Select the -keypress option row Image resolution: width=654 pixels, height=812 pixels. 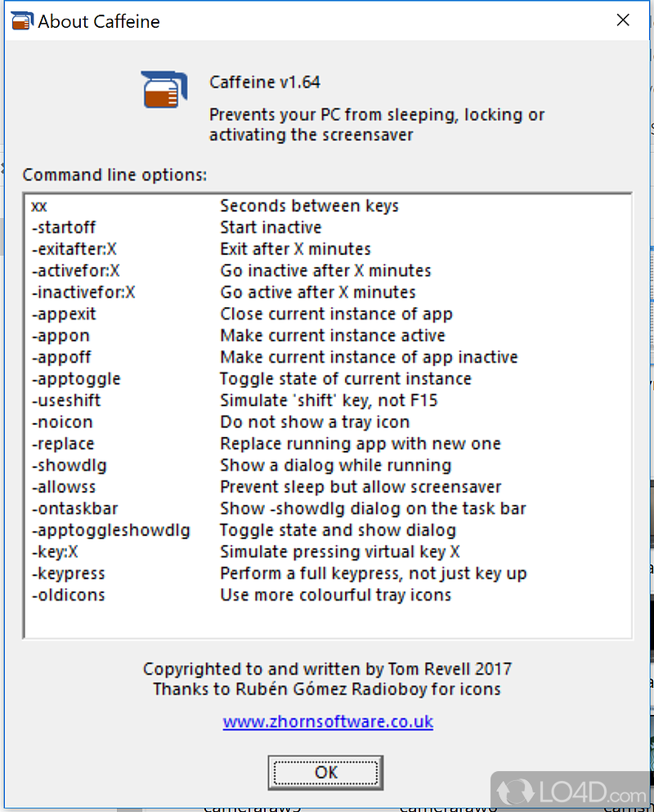pos(69,573)
